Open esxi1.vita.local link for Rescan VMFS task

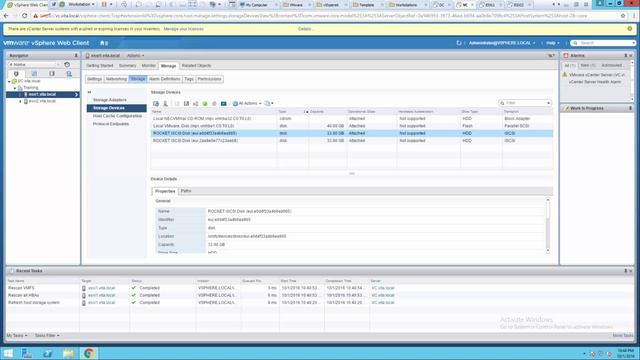click(x=101, y=288)
